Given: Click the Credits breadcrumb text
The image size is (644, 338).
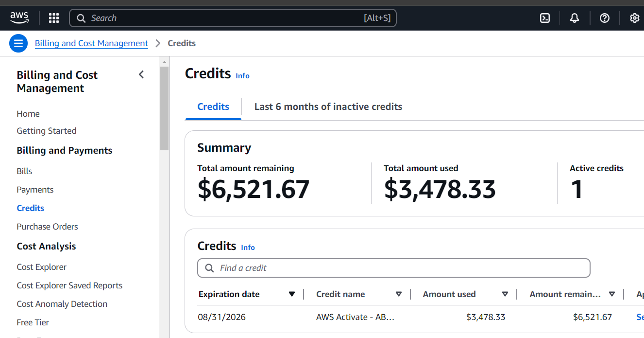Looking at the screenshot, I should 182,43.
